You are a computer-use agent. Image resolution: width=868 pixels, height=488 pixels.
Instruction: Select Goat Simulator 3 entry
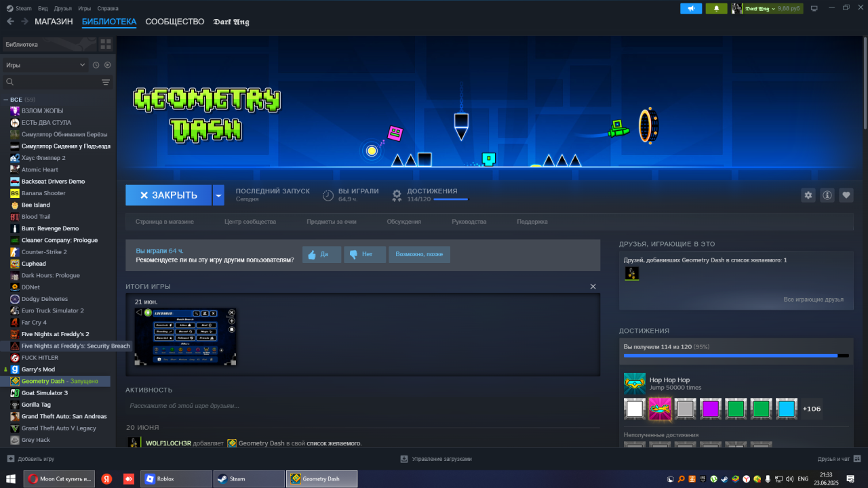click(x=45, y=392)
